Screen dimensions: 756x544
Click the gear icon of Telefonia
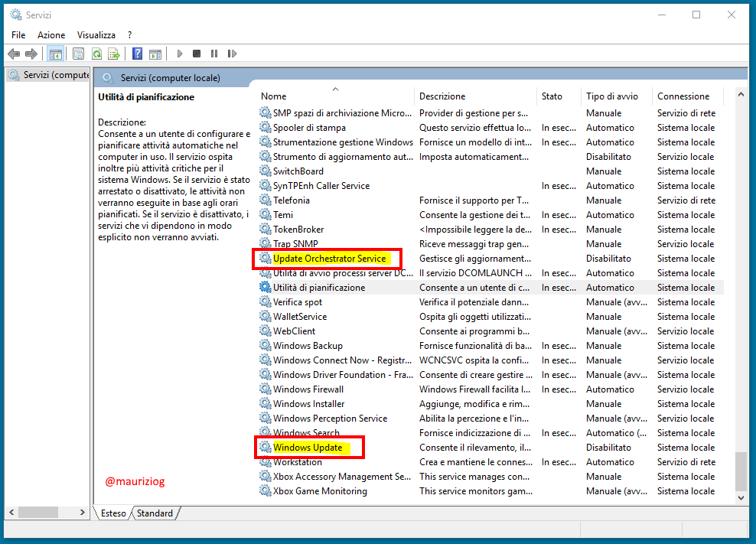pos(266,200)
